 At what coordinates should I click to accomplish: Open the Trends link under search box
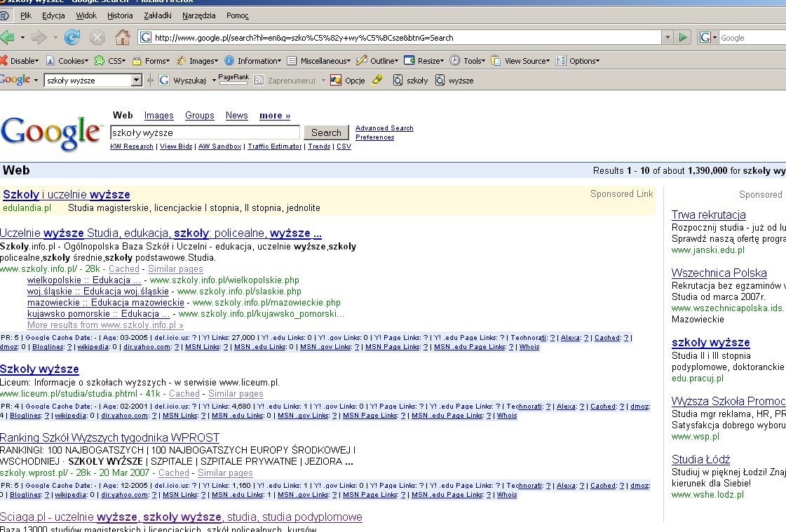319,146
